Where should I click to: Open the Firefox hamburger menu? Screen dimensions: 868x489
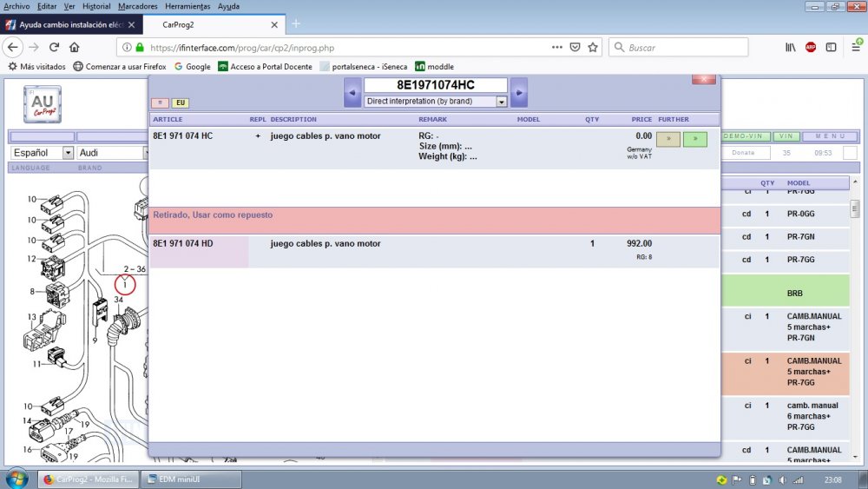(x=856, y=48)
